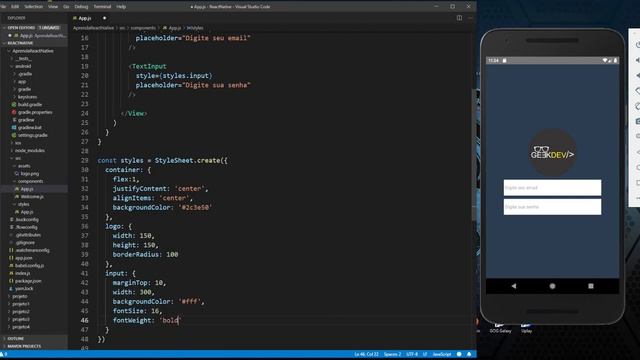Select build.gradle file in explorer
This screenshot has width=640, height=360.
[x=29, y=104]
